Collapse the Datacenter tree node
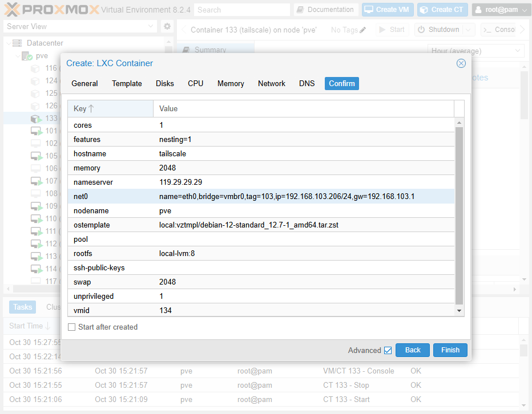The height and width of the screenshot is (414, 532). coord(9,43)
